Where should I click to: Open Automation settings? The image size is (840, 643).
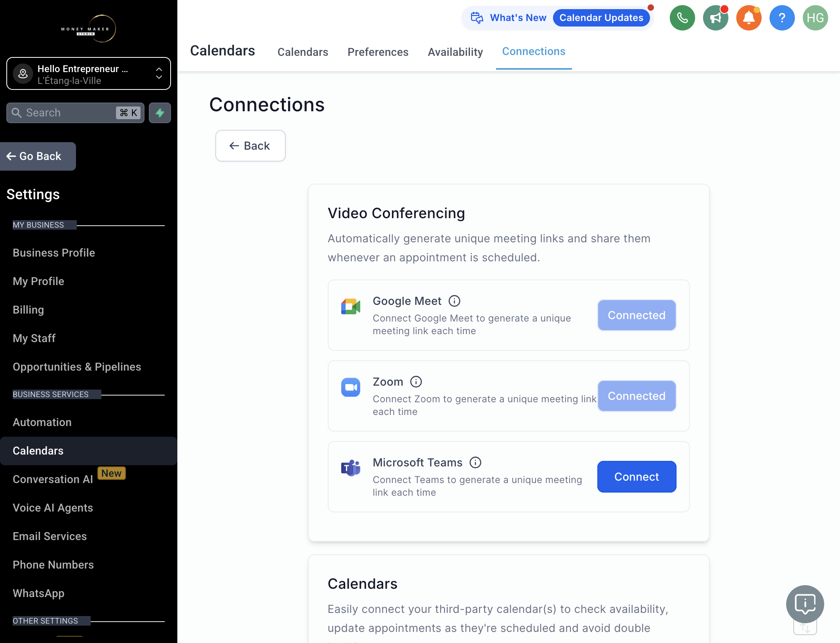[x=42, y=422]
